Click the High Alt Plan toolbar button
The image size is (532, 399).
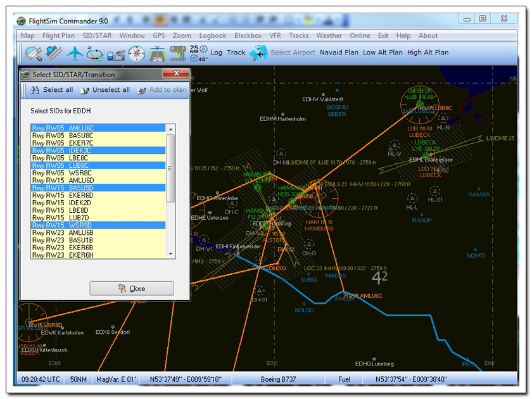[428, 53]
